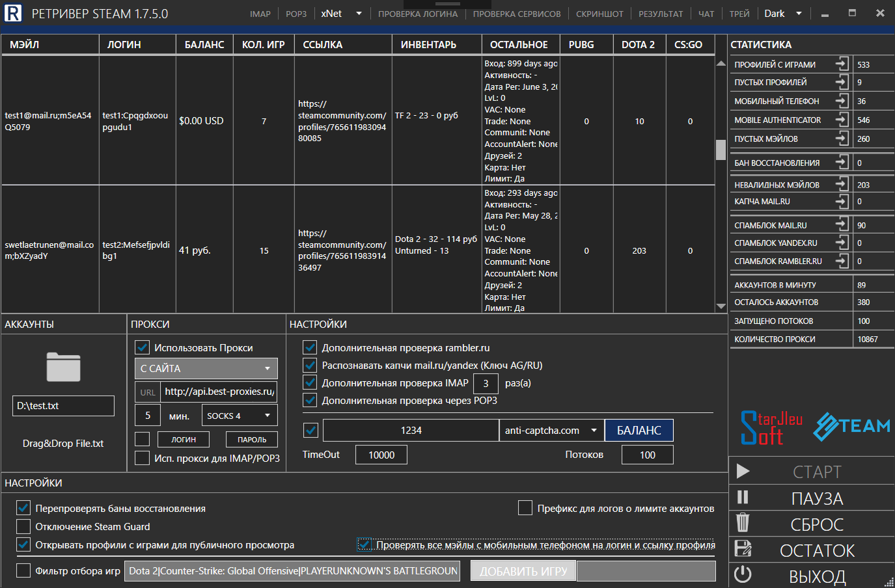Export the ПРОФИЛЕЙ С ИГРАМИ statistics list

click(x=842, y=64)
